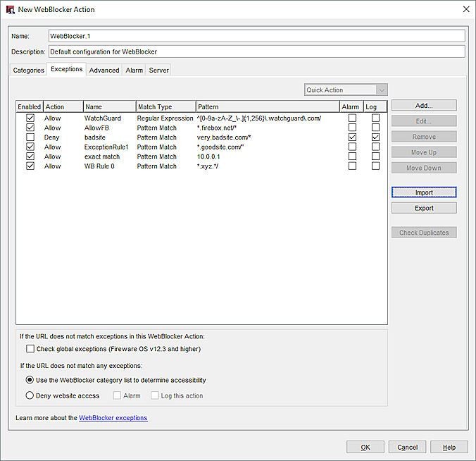Viewport: 476px width, 461px height.
Task: Enable the badsite exception rule checkbox
Action: coord(30,137)
